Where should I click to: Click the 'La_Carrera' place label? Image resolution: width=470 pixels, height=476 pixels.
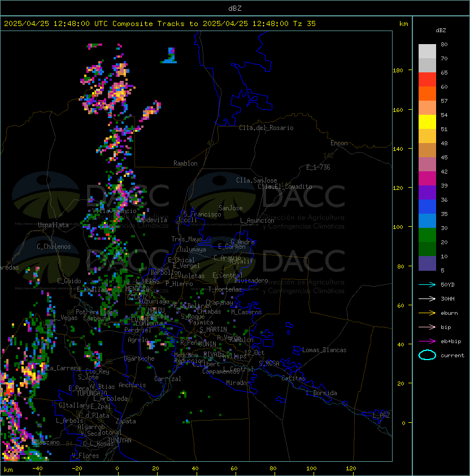(63, 368)
